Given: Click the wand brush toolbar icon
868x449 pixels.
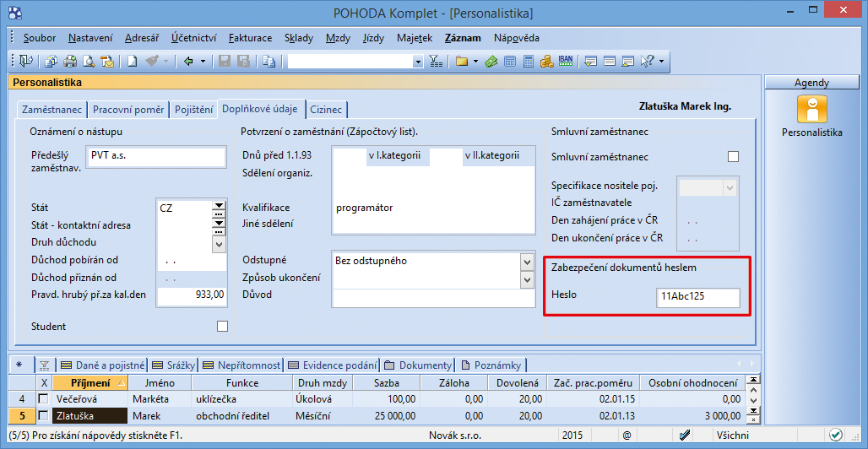Looking at the screenshot, I should click(x=152, y=62).
